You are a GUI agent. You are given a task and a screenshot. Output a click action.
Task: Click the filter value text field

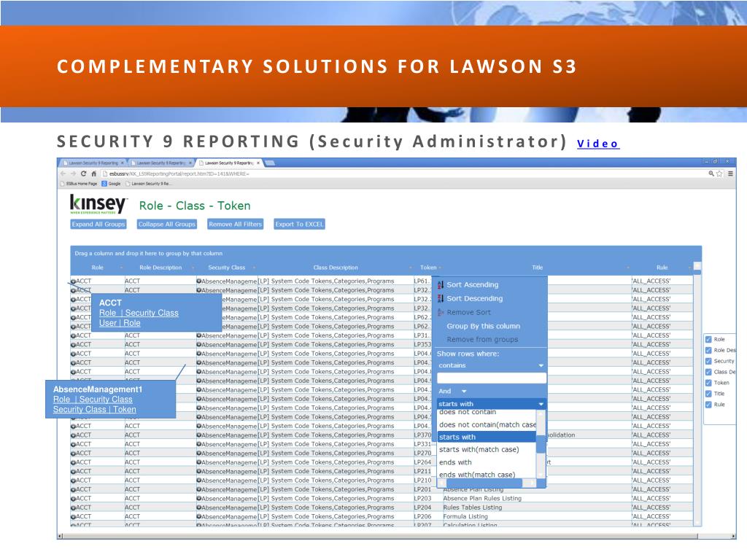coord(491,378)
